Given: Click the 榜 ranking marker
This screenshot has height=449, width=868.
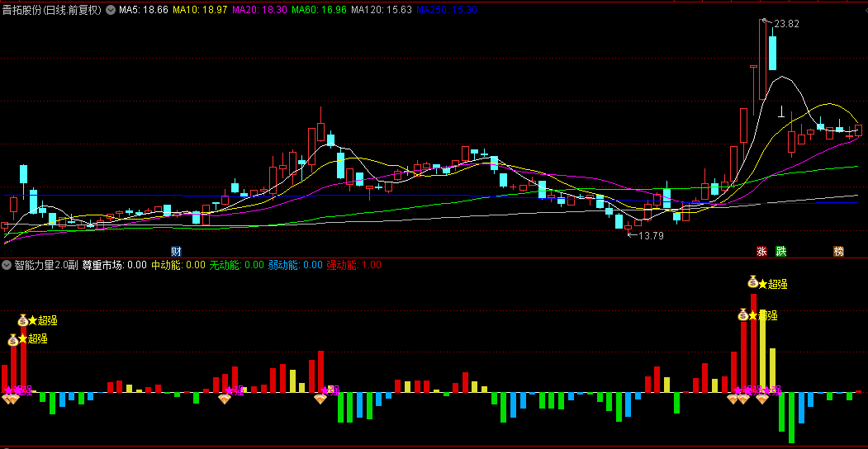Looking at the screenshot, I should pyautogui.click(x=838, y=252).
